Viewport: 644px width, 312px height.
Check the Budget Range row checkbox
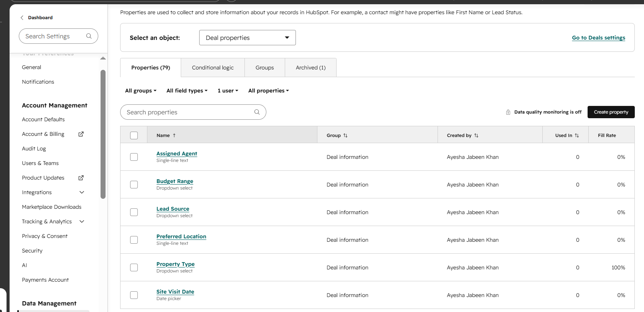[134, 185]
